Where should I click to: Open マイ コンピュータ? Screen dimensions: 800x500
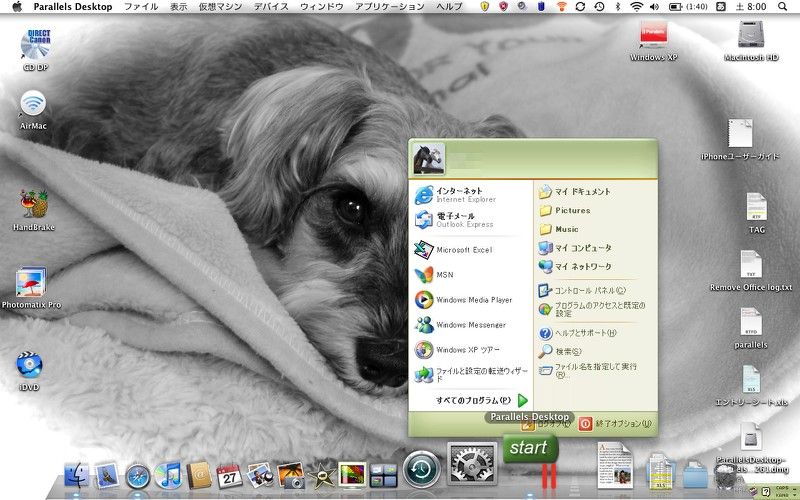coord(576,248)
